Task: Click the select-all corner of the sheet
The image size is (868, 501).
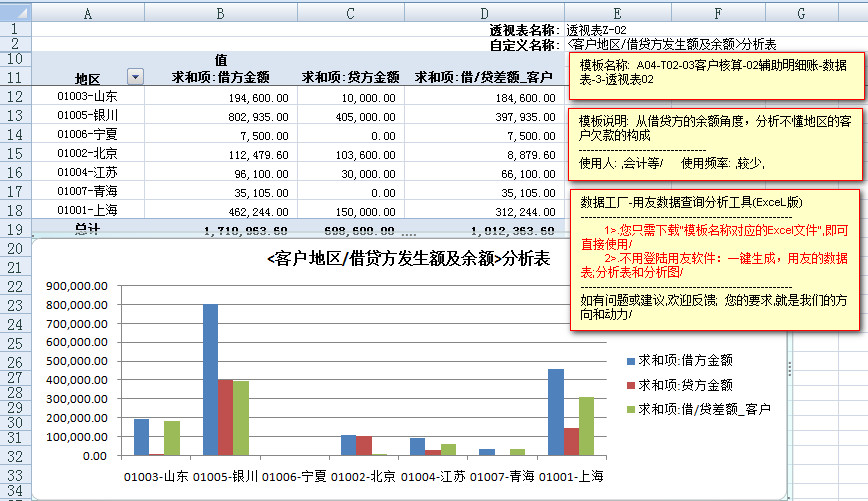Action: point(16,12)
